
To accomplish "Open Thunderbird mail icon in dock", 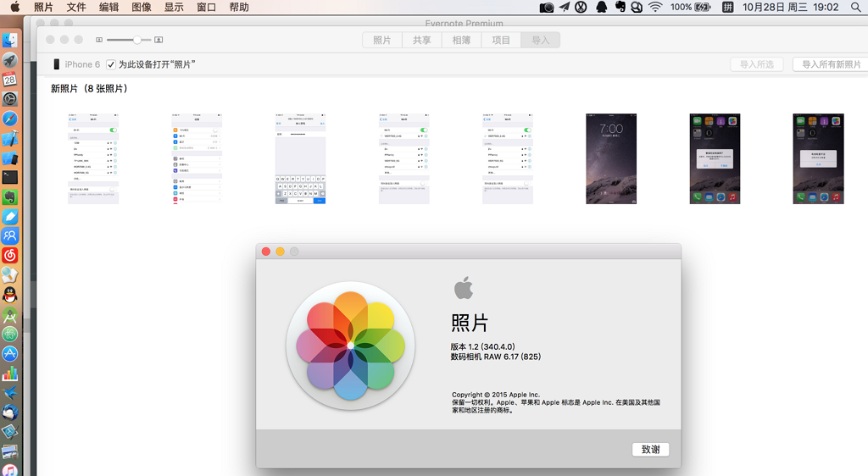I will click(10, 412).
